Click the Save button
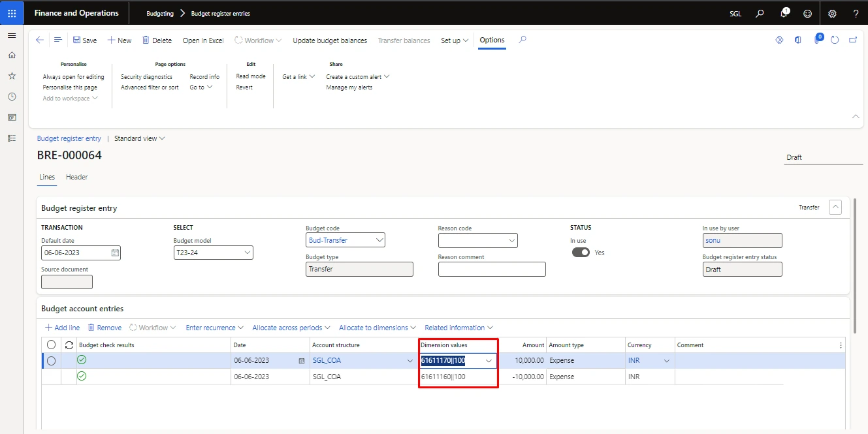868x434 pixels. click(85, 40)
